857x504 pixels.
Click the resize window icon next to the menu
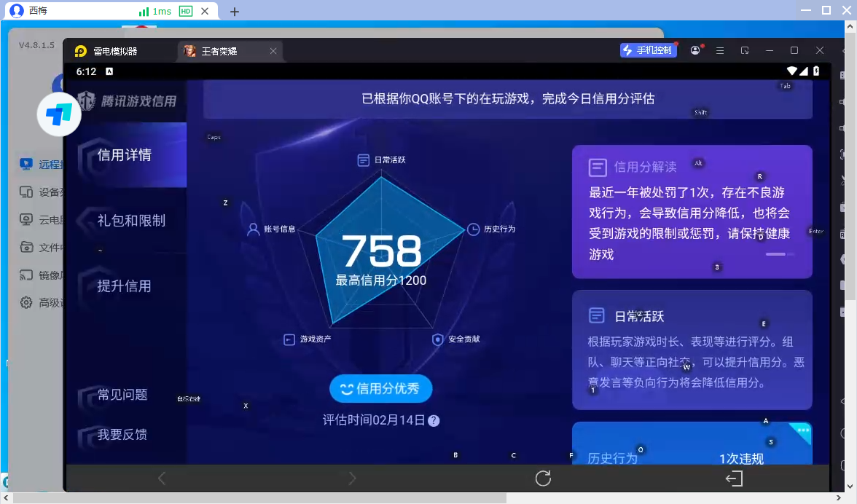tap(745, 50)
